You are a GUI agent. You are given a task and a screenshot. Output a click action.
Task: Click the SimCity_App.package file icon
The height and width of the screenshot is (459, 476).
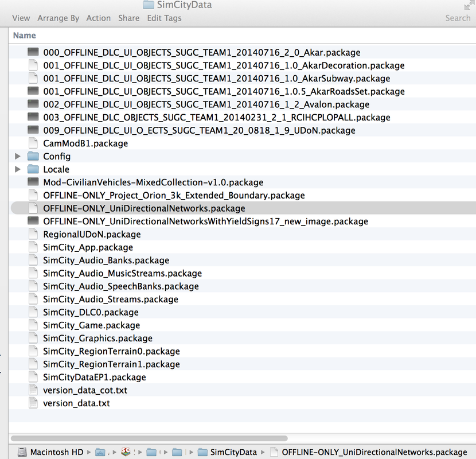click(x=33, y=247)
